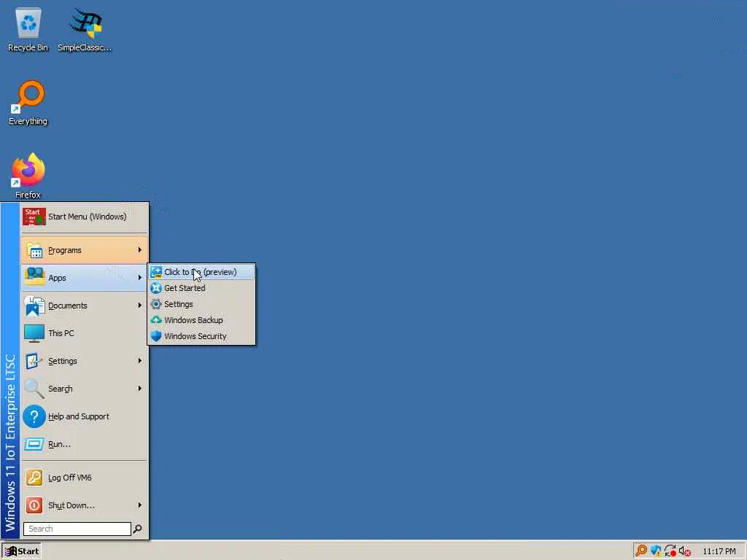Open Windows Security from Apps submenu
747x560 pixels.
click(x=201, y=336)
